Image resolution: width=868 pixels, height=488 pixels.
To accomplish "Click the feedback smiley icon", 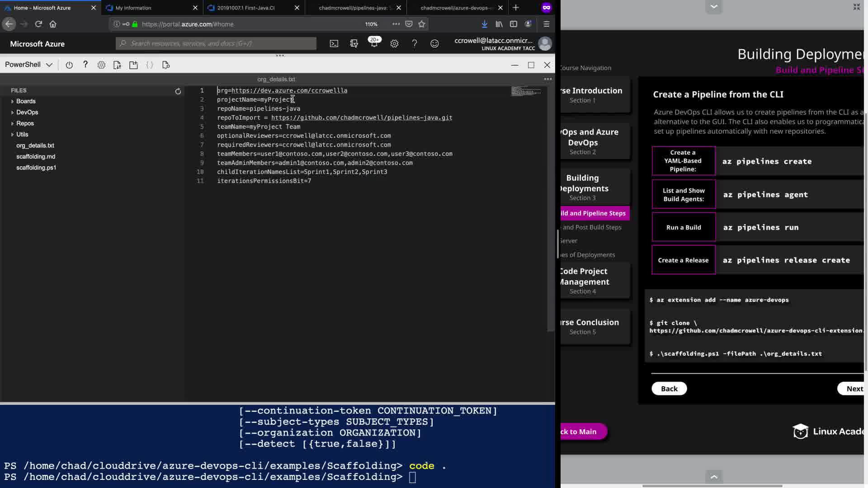I will coord(434,44).
